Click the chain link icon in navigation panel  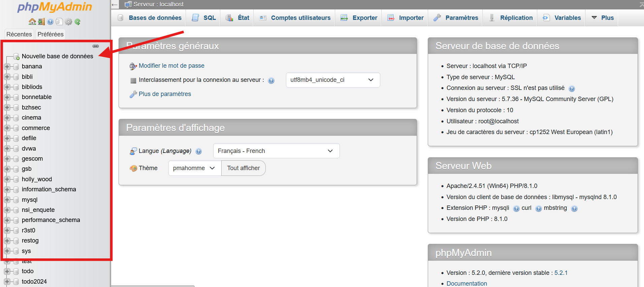[96, 46]
